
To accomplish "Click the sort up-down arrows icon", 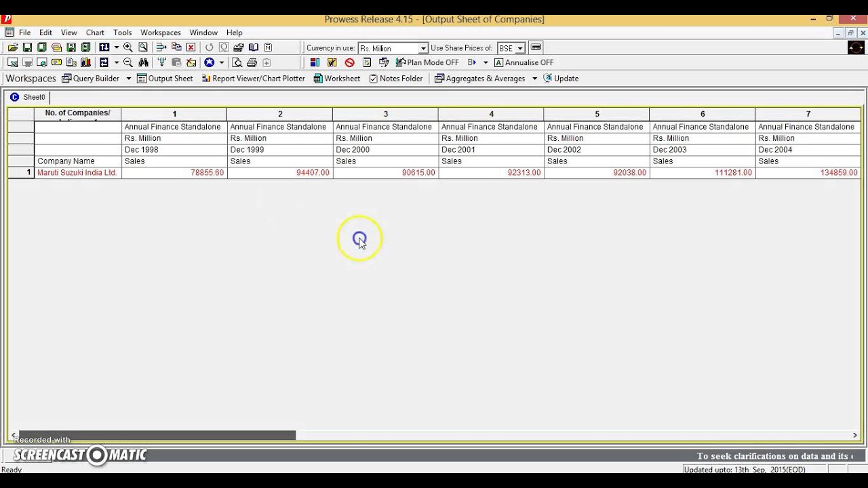I will click(104, 47).
